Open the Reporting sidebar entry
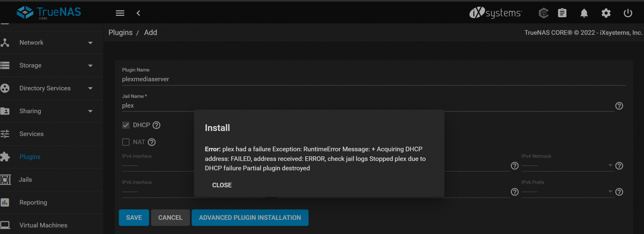This screenshot has width=644, height=234. (x=52, y=202)
